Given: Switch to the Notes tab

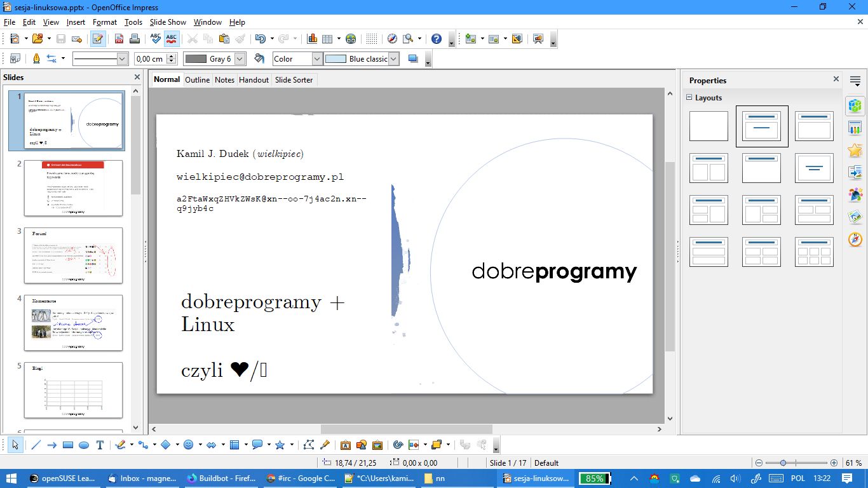Looking at the screenshot, I should (224, 79).
